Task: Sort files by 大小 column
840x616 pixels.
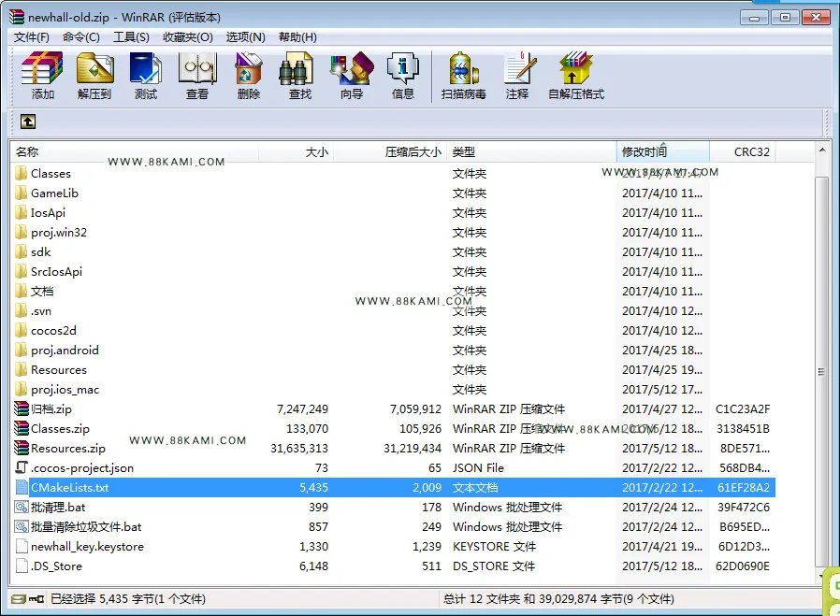Action: point(297,152)
